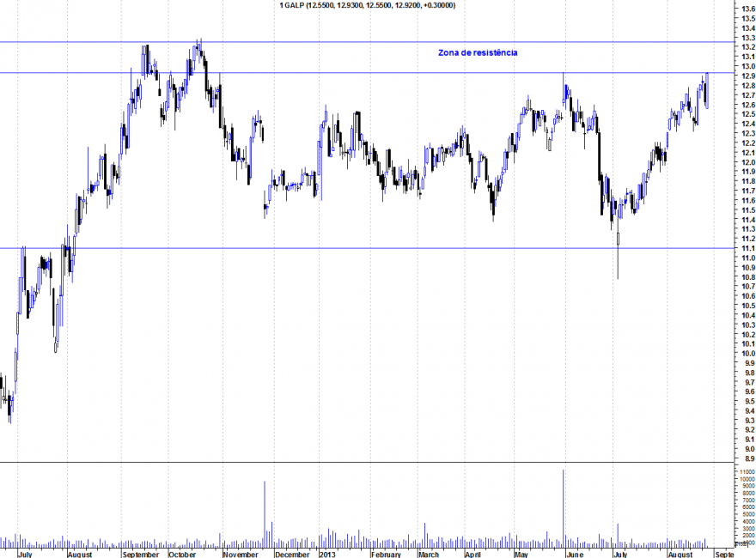The image size is (756, 558).
Task: Click the tall volume spike in late November
Action: tap(265, 514)
